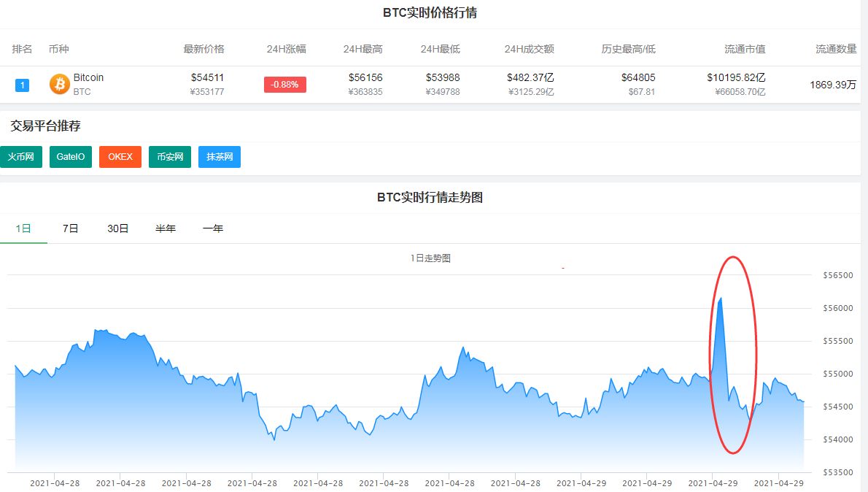Viewport: 868px width, 492px height.
Task: Click the all-time high value $64805
Action: (638, 77)
